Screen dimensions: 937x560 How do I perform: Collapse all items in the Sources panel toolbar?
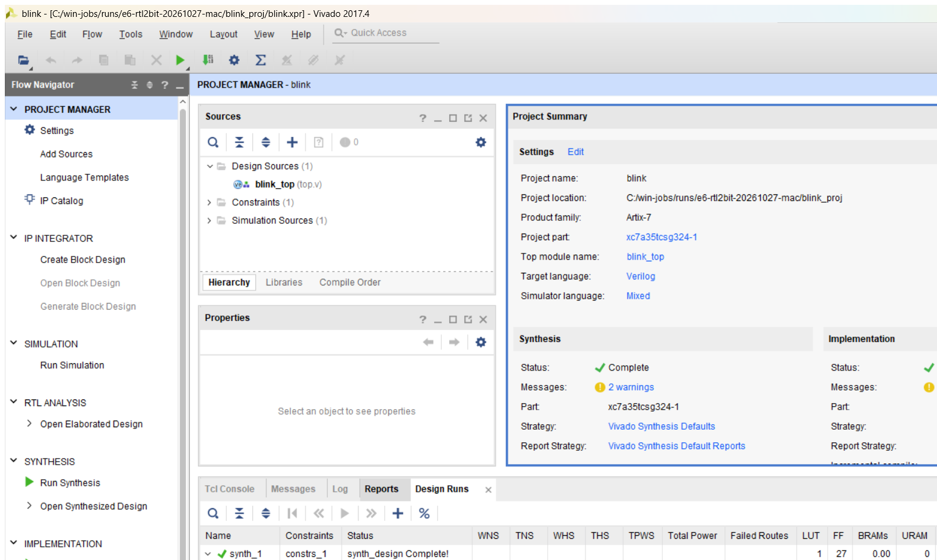240,142
